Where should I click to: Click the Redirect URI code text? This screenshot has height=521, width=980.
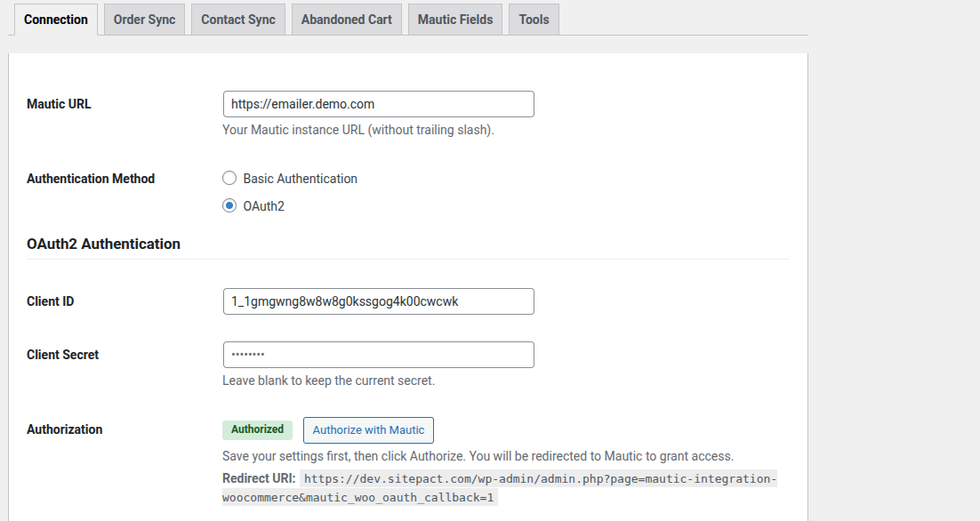[x=539, y=480]
